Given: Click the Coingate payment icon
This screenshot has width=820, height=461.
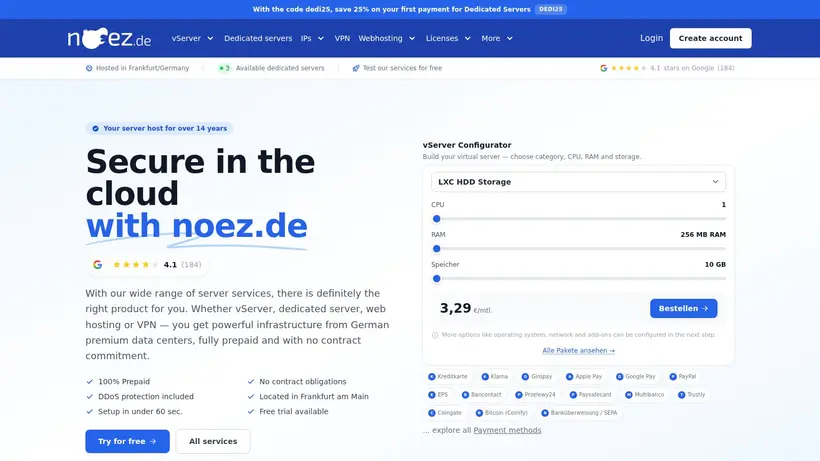Looking at the screenshot, I should tap(432, 413).
